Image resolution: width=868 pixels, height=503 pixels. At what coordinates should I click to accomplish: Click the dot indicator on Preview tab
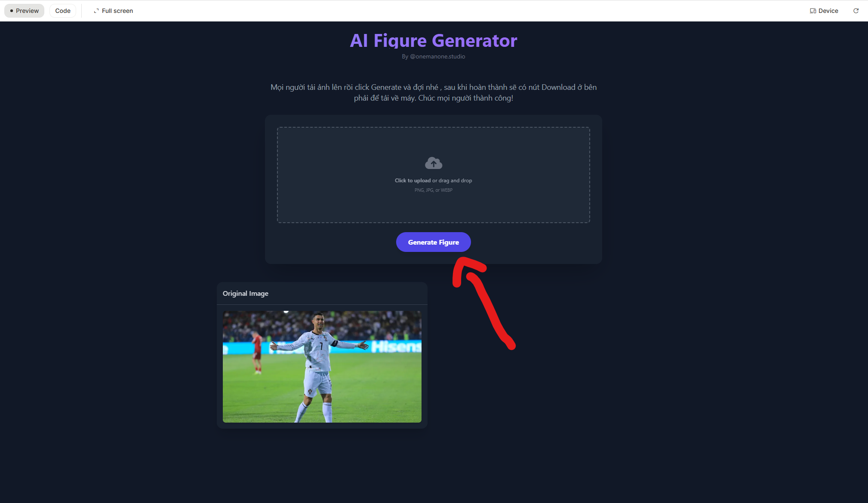12,11
